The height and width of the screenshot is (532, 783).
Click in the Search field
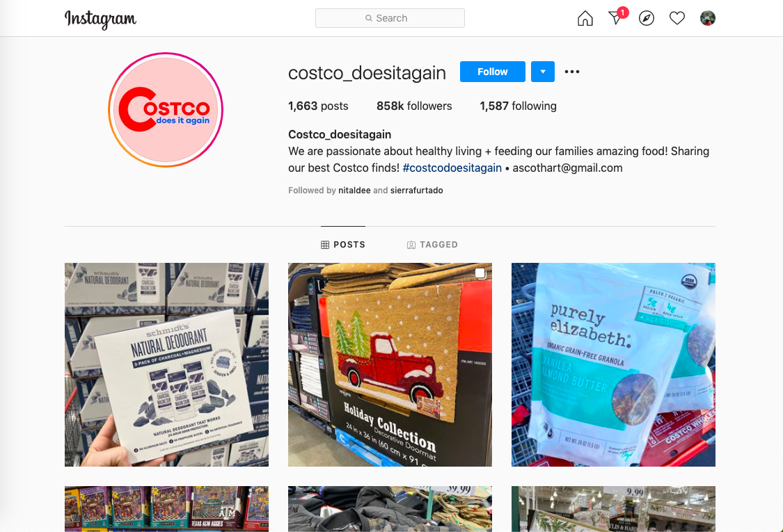(390, 18)
